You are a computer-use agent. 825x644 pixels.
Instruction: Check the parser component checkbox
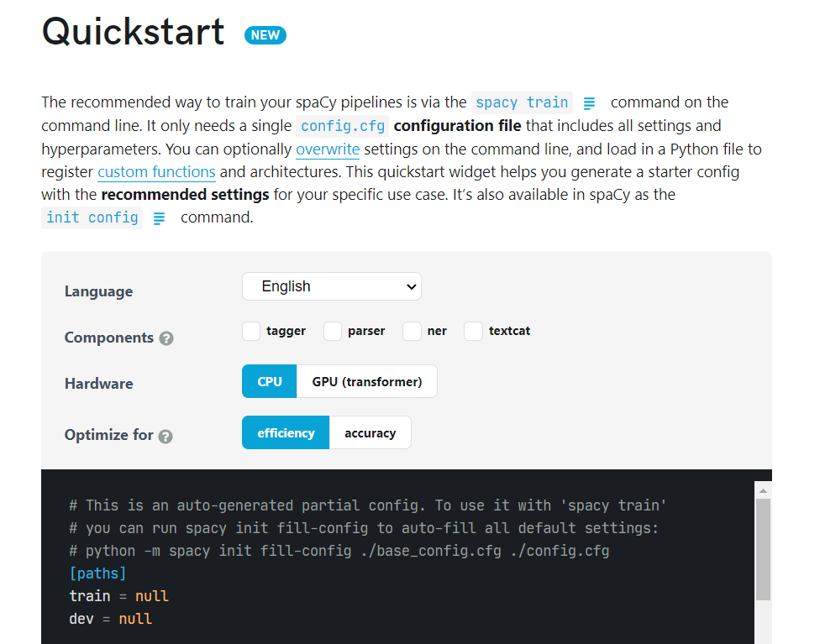click(x=333, y=332)
